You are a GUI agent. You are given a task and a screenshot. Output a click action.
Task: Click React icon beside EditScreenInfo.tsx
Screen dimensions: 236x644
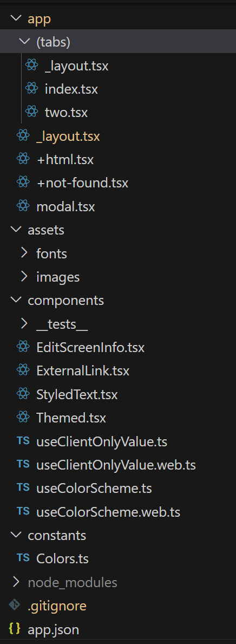point(23,348)
